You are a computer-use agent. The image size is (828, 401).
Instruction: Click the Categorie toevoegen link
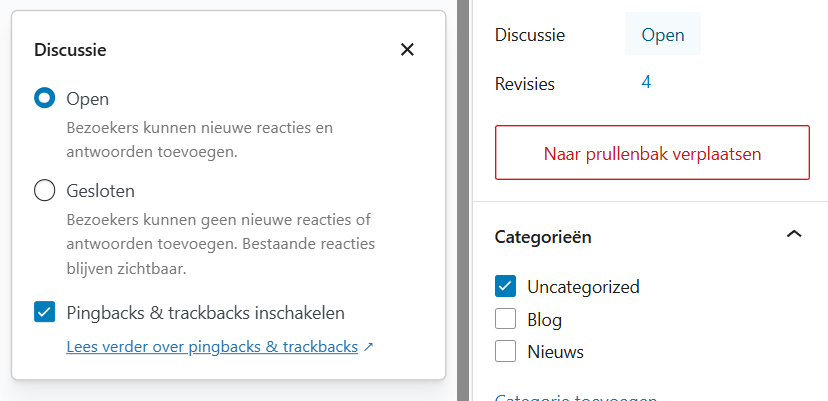click(x=576, y=396)
